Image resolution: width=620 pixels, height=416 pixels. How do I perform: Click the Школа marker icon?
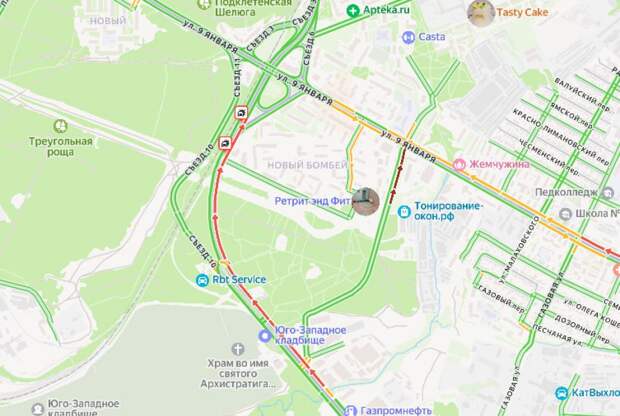pyautogui.click(x=565, y=214)
